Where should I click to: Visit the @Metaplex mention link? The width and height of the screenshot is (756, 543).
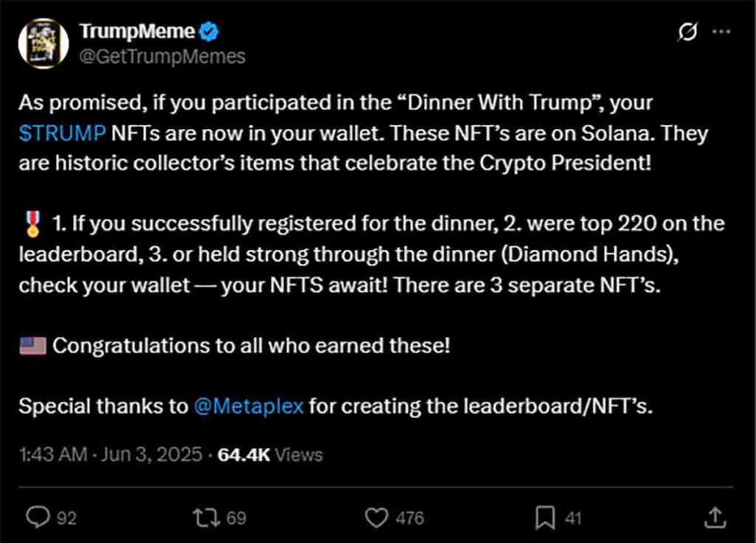(x=248, y=406)
